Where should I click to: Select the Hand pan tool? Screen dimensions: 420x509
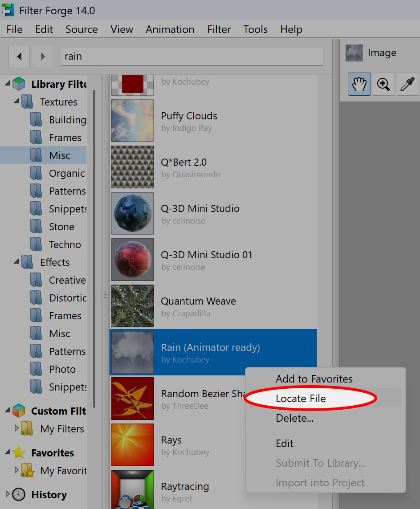[359, 84]
